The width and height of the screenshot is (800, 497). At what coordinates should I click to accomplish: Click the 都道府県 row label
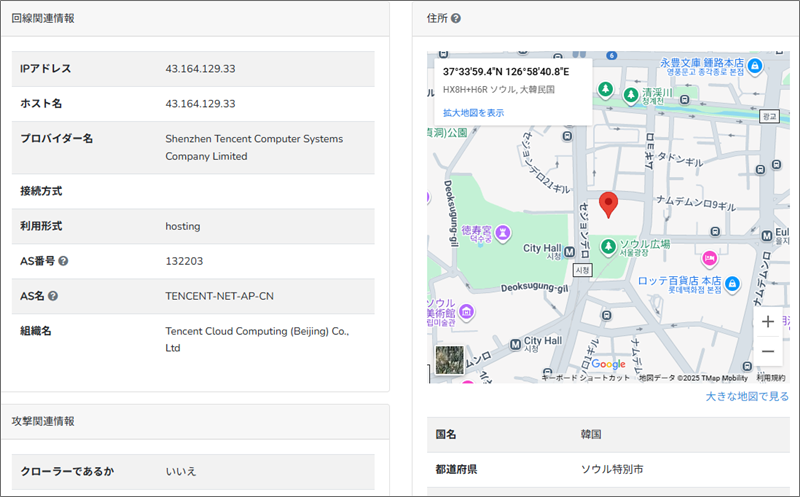point(456,469)
